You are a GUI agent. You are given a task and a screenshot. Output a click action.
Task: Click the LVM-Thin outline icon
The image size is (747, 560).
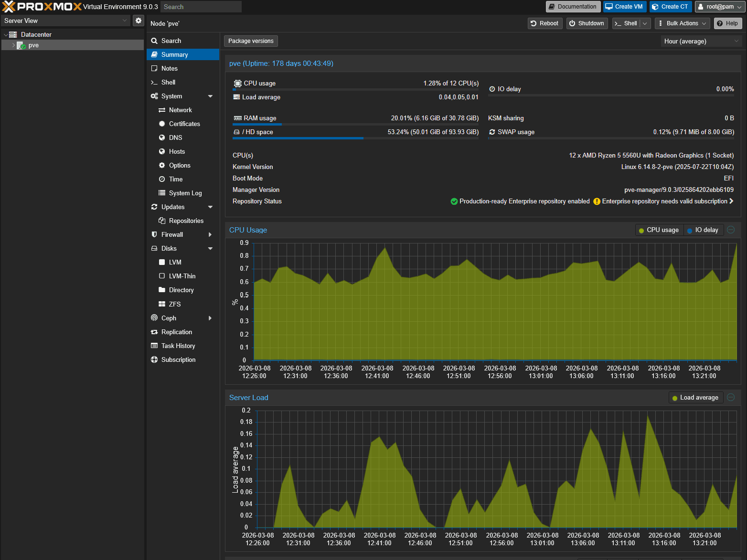162,276
